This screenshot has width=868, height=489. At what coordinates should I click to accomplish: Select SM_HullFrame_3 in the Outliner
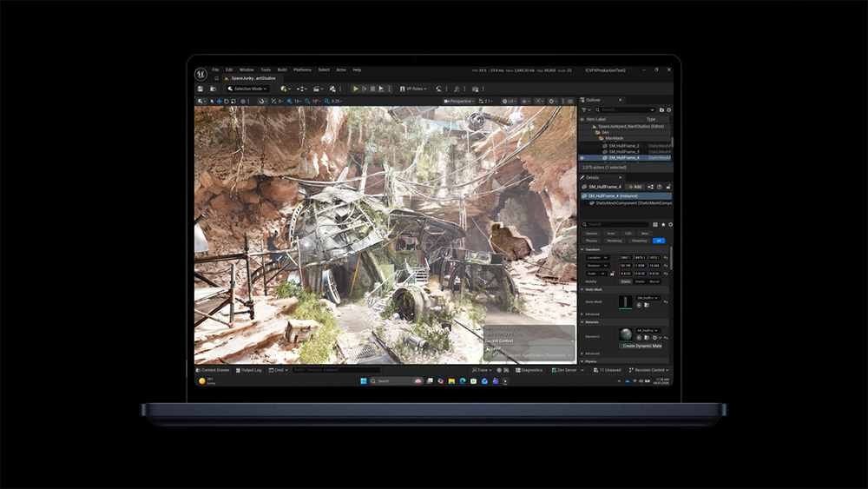click(624, 152)
